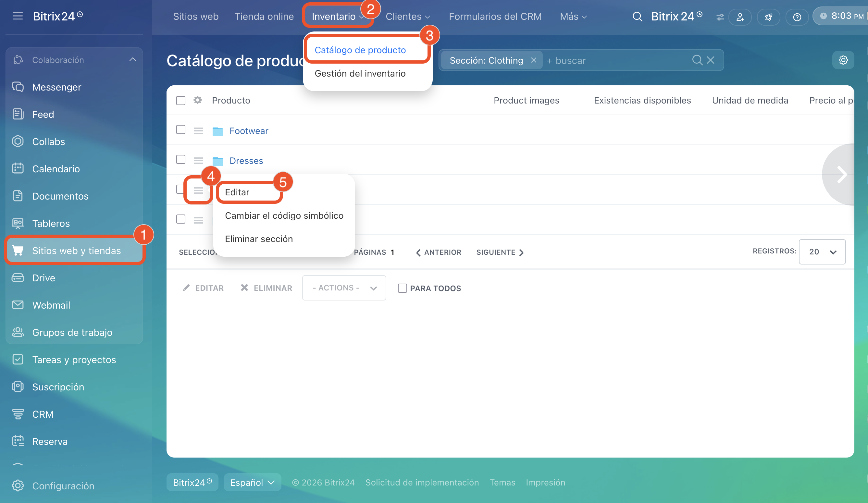Click the rocket icon in top bar
The height and width of the screenshot is (503, 868).
coord(768,17)
